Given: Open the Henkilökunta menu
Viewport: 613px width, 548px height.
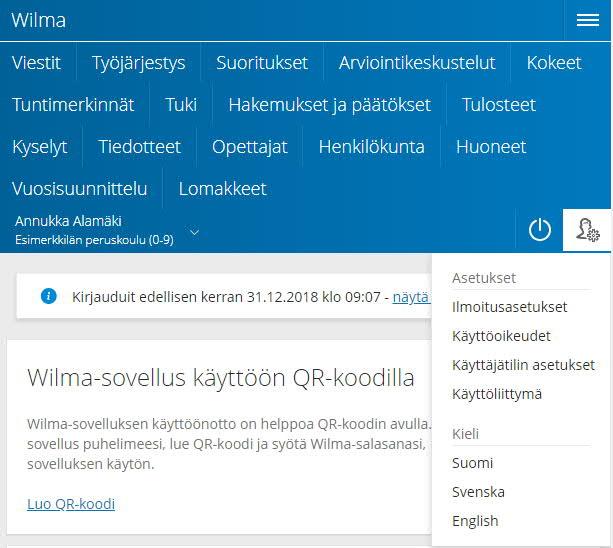Looking at the screenshot, I should [x=371, y=147].
